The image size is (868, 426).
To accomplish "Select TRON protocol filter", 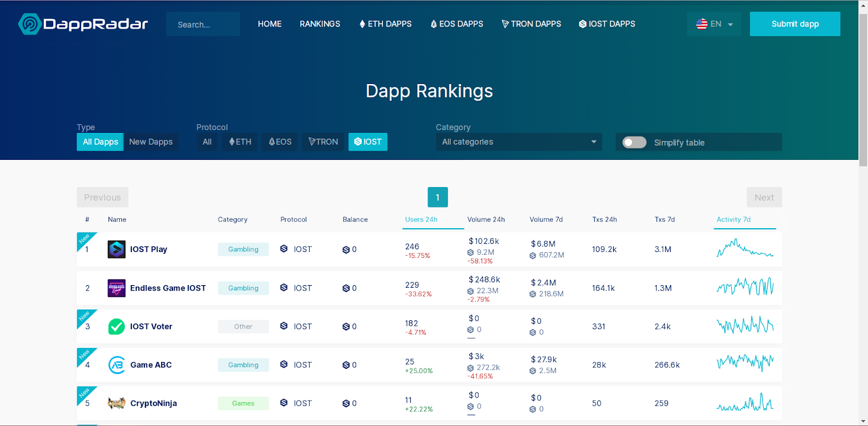I will coord(323,142).
